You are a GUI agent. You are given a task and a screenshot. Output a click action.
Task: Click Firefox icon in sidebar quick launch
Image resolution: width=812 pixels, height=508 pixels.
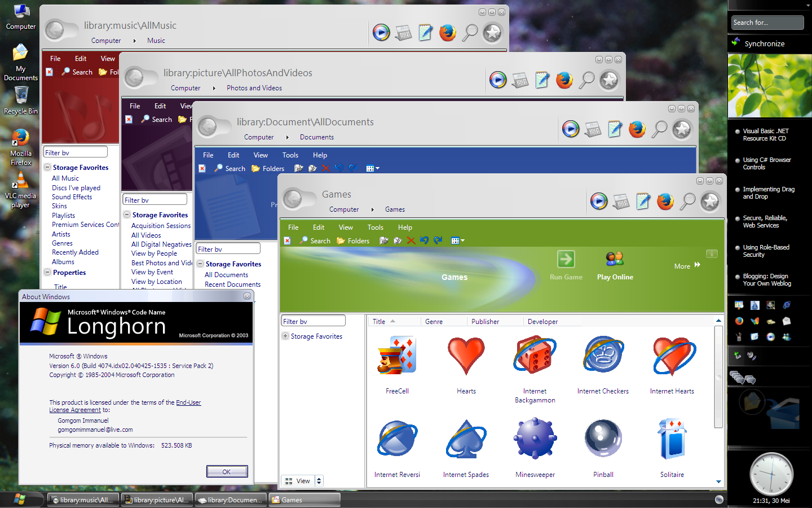point(739,321)
